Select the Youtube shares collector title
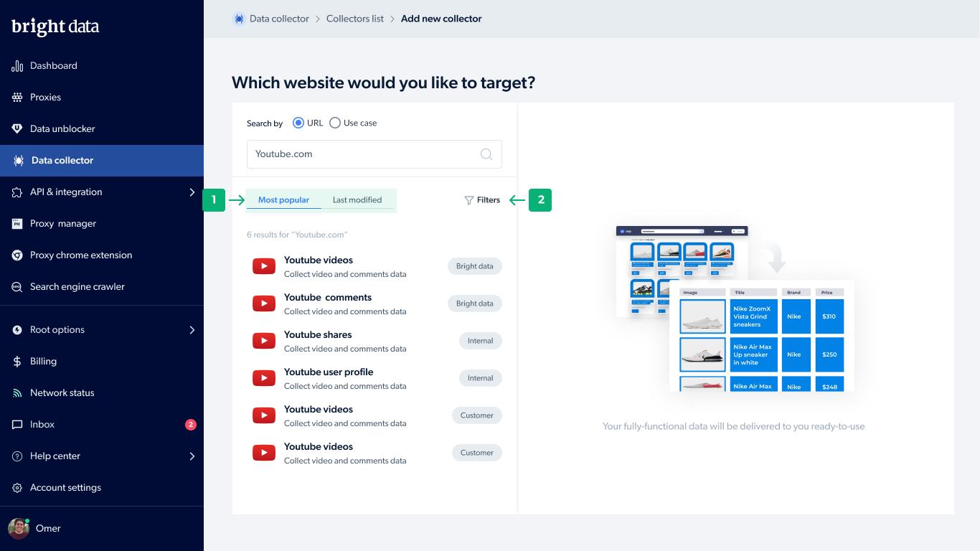Viewport: 980px width, 551px height. tap(318, 334)
